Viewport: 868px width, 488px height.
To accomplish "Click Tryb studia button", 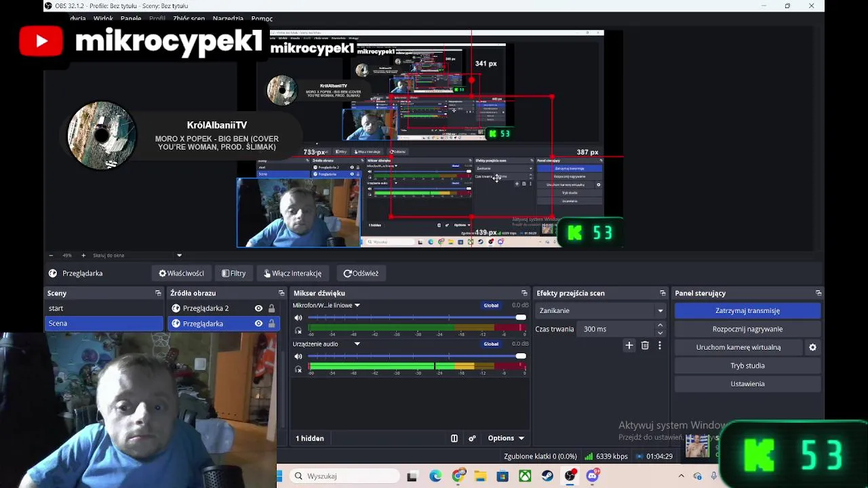I will pos(747,365).
